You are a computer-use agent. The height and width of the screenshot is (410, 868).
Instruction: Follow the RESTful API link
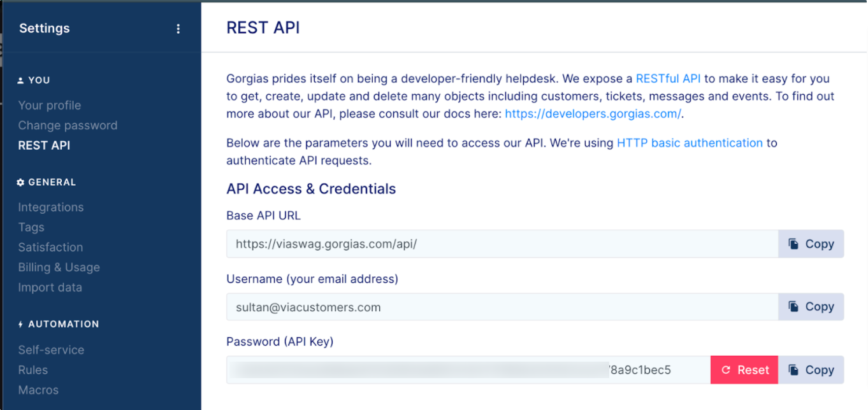coord(668,79)
